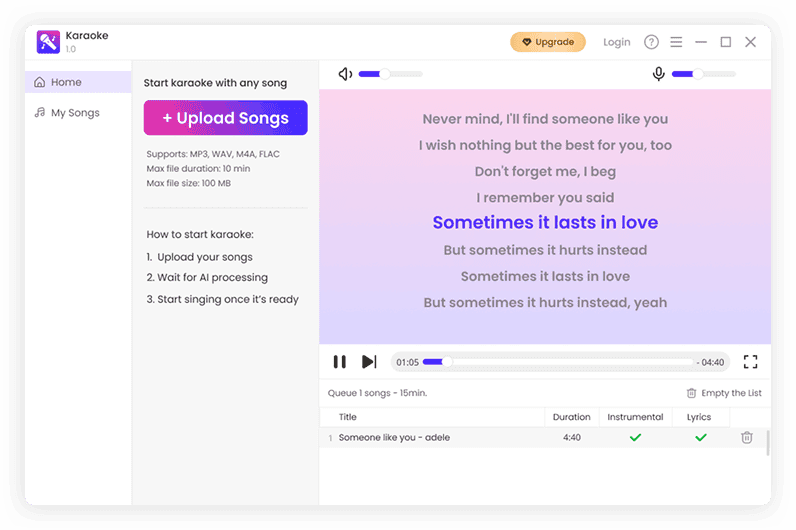Click the step 'Wait for AI processing'
This screenshot has width=796, height=530.
pyautogui.click(x=212, y=277)
